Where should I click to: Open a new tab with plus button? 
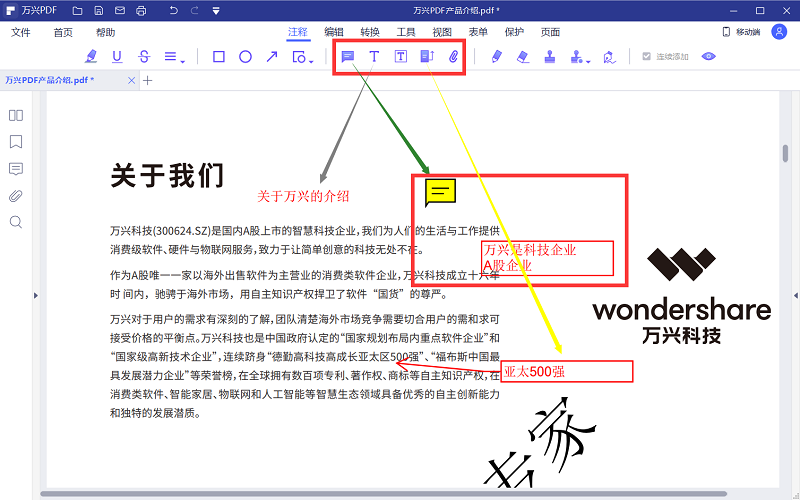tap(148, 80)
